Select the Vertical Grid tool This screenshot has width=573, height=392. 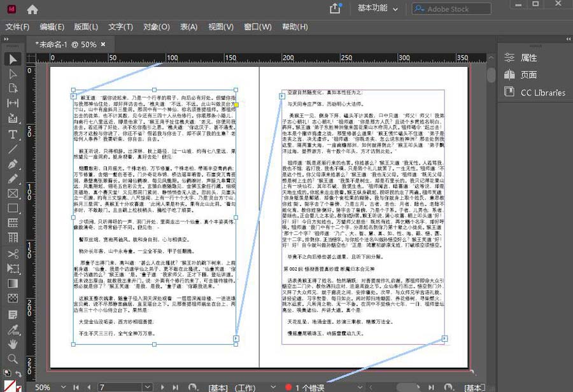[x=13, y=237]
